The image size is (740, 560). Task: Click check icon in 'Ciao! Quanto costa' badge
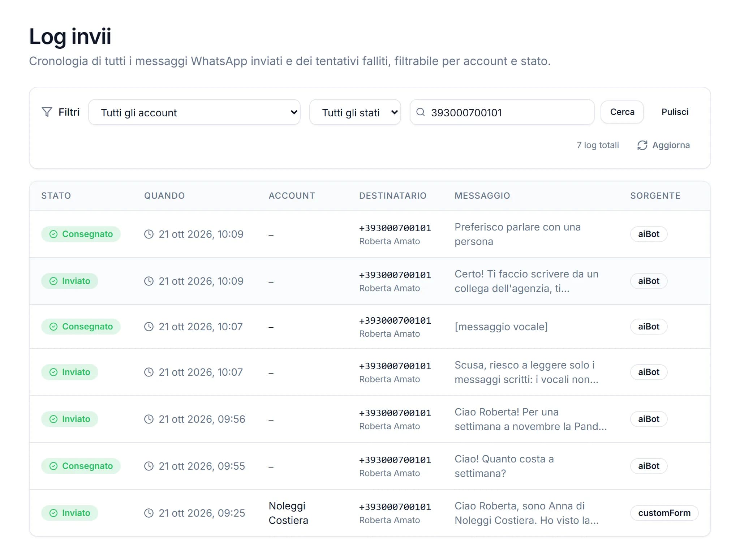coord(53,466)
